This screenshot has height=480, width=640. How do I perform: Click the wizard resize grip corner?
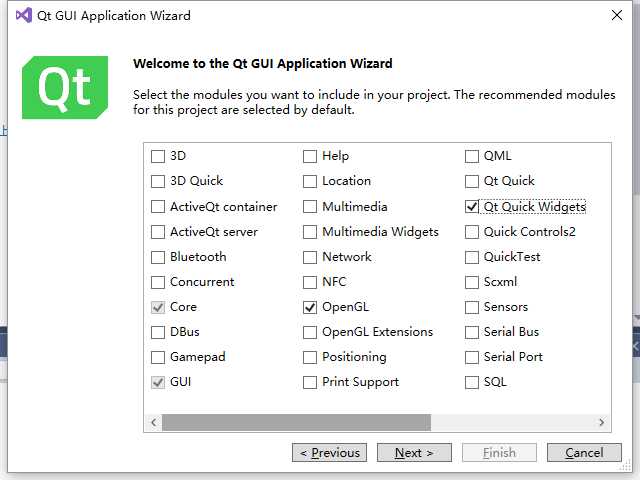(626, 466)
